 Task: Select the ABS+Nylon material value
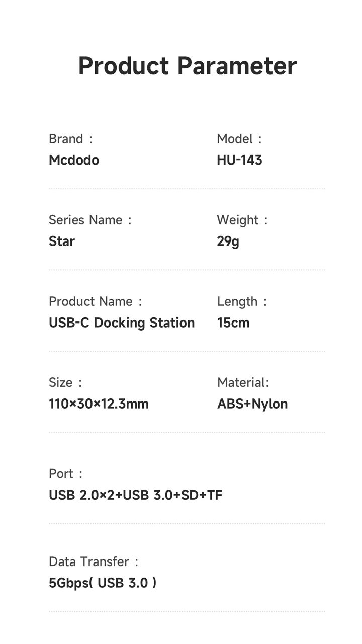click(252, 404)
